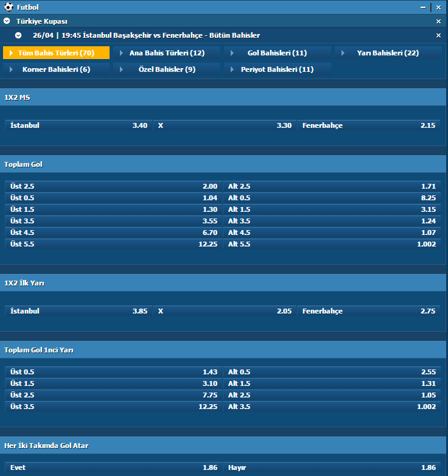Select Evet at 1.86 for both teams score
Screen dimensions: 448x476
pyautogui.click(x=113, y=467)
